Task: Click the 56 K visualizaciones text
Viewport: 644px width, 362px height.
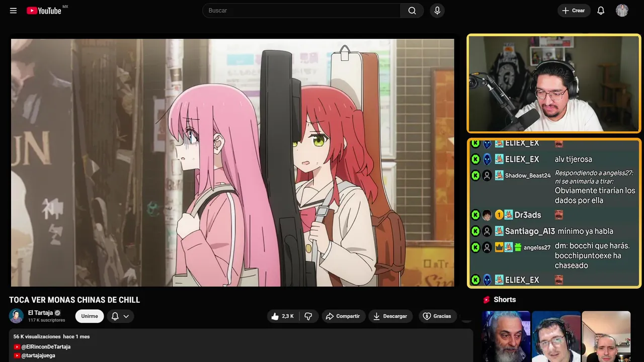Action: click(x=37, y=336)
